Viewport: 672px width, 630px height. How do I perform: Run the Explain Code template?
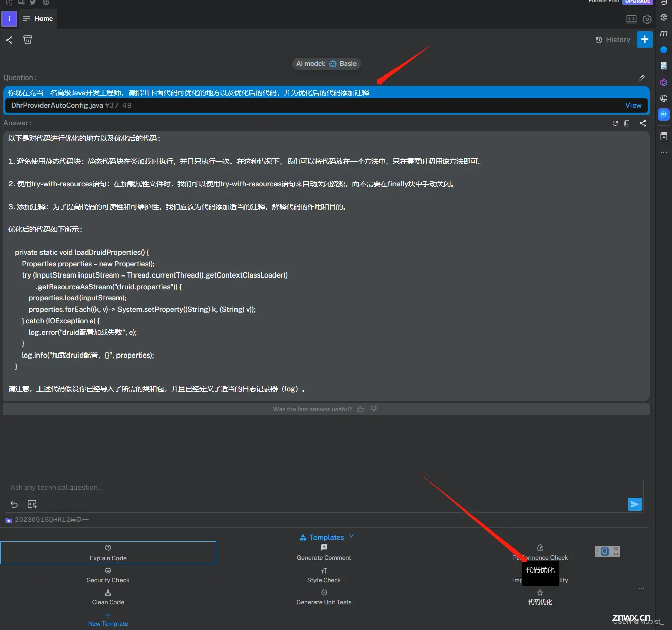tap(108, 553)
